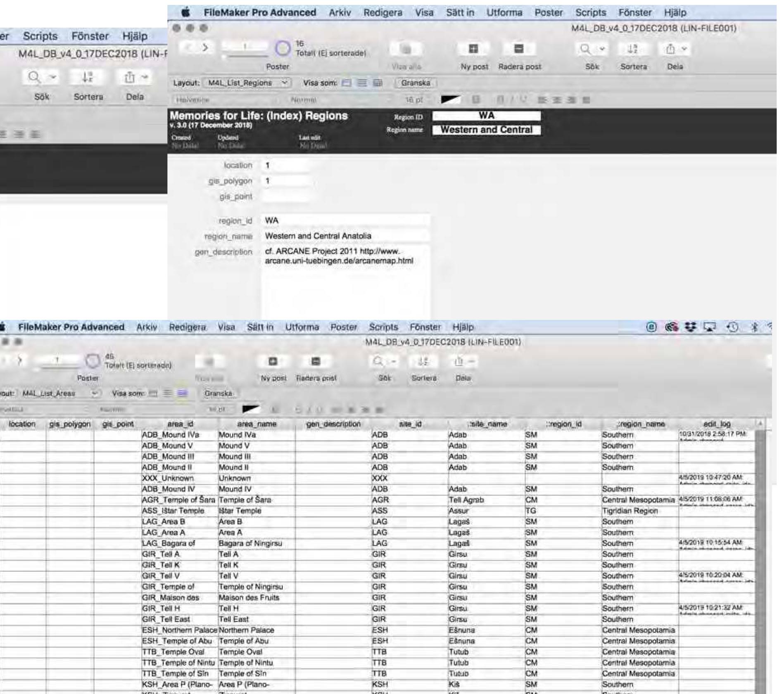Click Dela share icon in Regions window
784x694 pixels.
671,49
